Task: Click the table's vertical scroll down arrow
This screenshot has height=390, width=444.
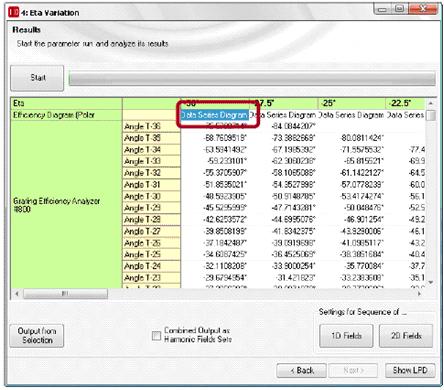Action: (431, 282)
